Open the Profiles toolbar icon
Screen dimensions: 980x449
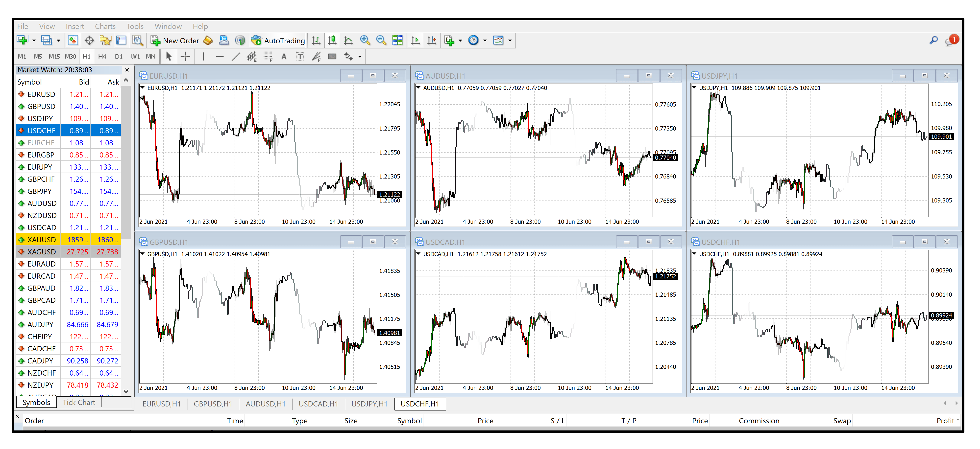coord(47,40)
